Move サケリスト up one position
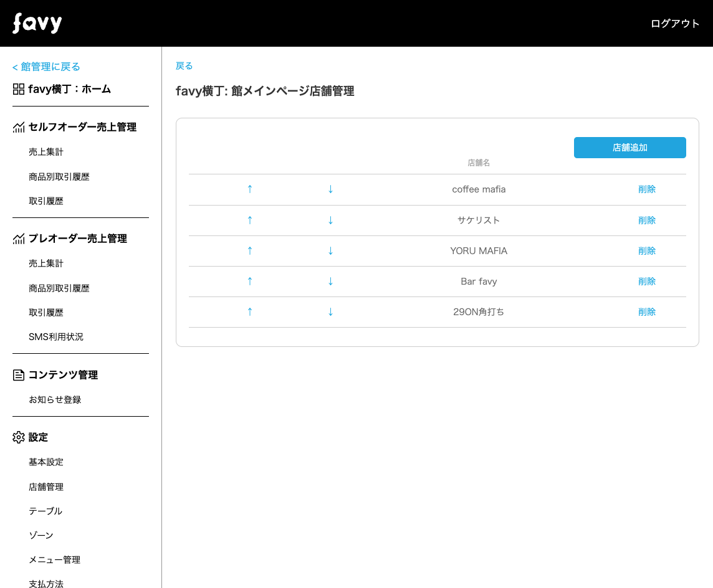 coord(250,220)
